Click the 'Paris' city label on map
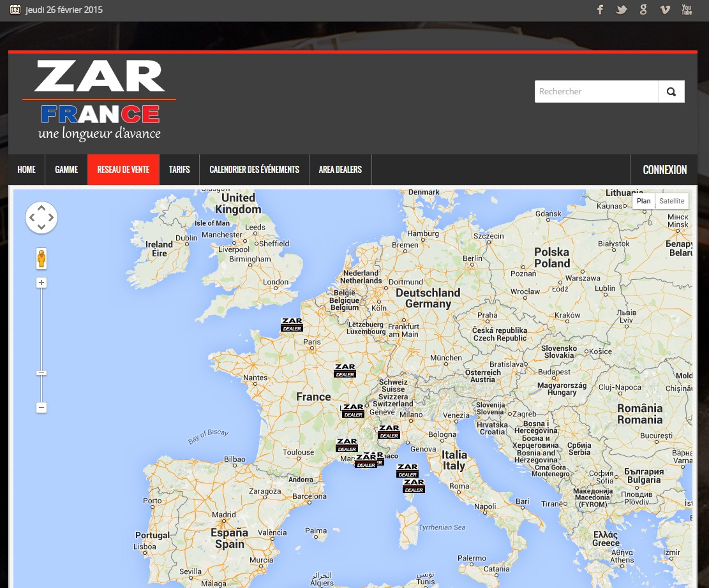 point(312,342)
